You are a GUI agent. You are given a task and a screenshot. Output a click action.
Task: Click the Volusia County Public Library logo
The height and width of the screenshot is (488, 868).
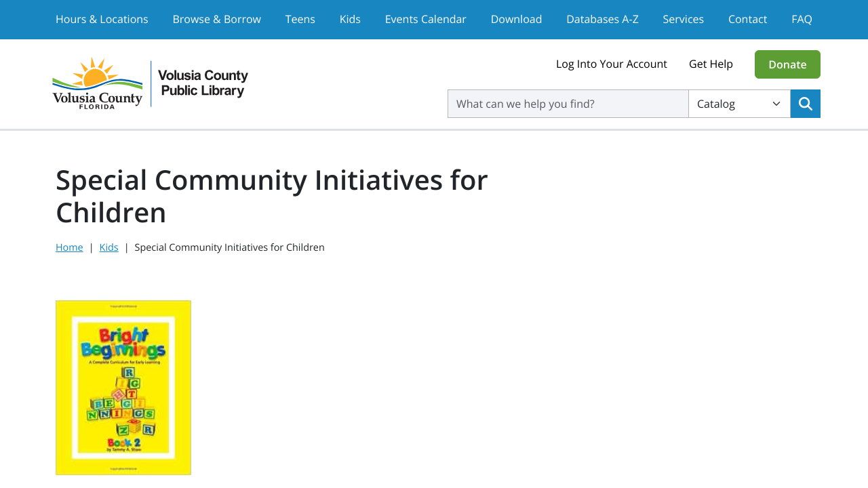150,82
